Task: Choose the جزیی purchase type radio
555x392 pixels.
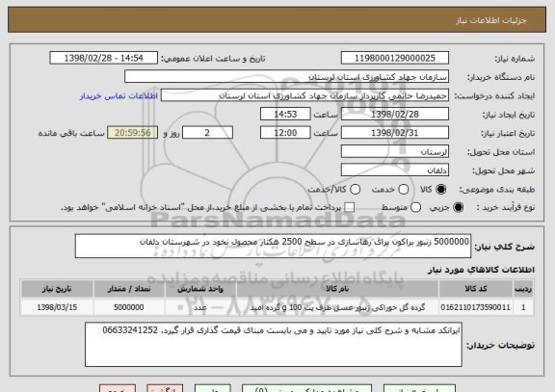Action: pos(458,208)
